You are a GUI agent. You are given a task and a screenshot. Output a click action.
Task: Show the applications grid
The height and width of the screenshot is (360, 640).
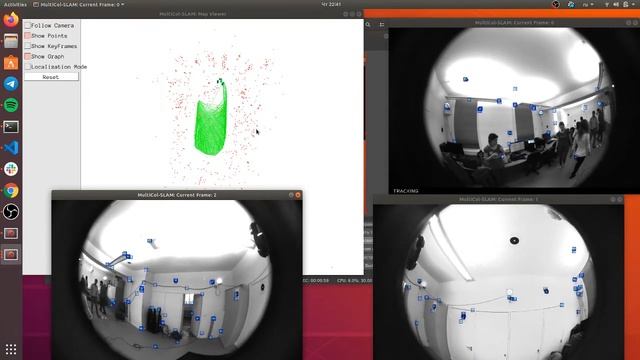[x=11, y=349]
